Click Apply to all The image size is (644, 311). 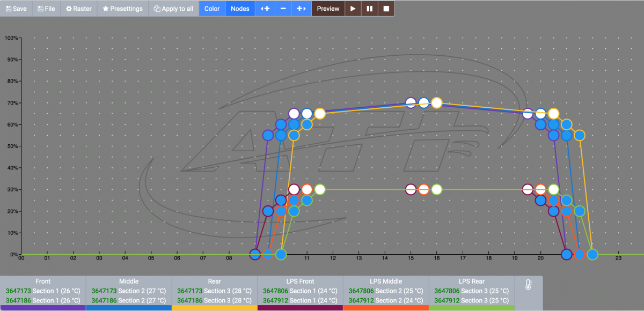coord(173,9)
